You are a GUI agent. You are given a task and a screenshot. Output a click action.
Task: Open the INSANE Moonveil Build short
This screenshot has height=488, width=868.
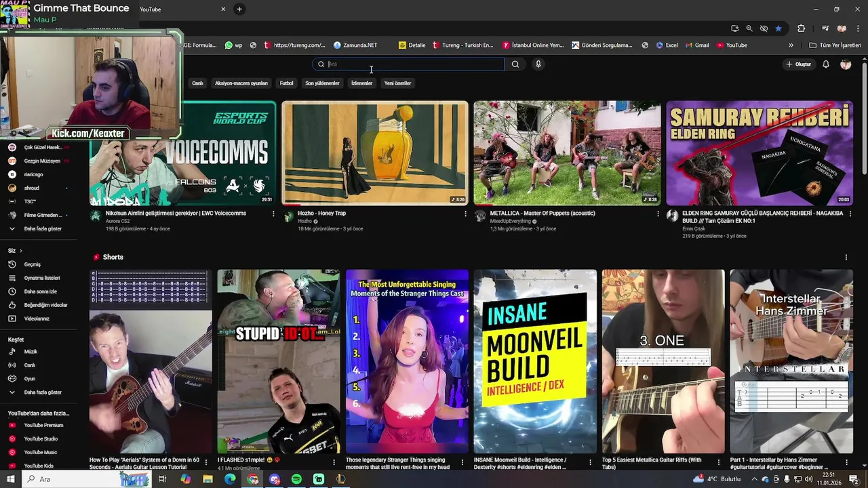point(535,361)
